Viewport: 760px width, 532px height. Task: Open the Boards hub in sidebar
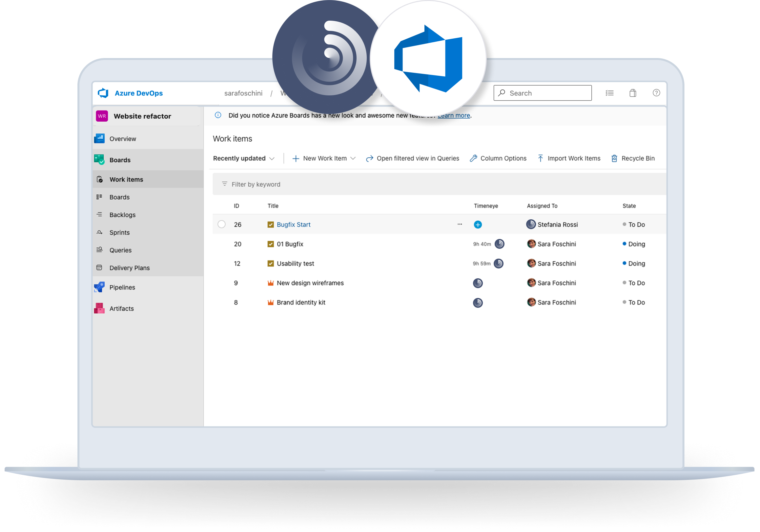tap(148, 160)
